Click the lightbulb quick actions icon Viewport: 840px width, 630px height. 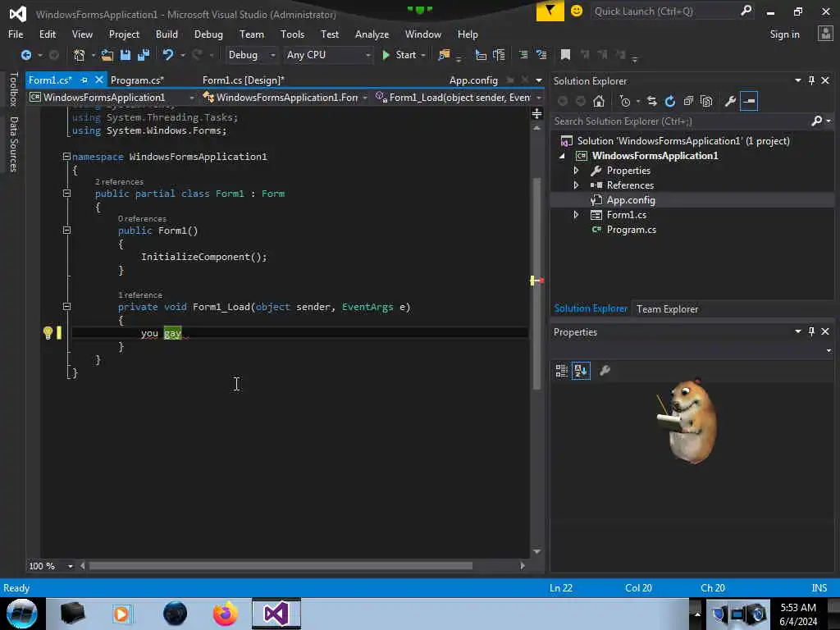(x=48, y=333)
